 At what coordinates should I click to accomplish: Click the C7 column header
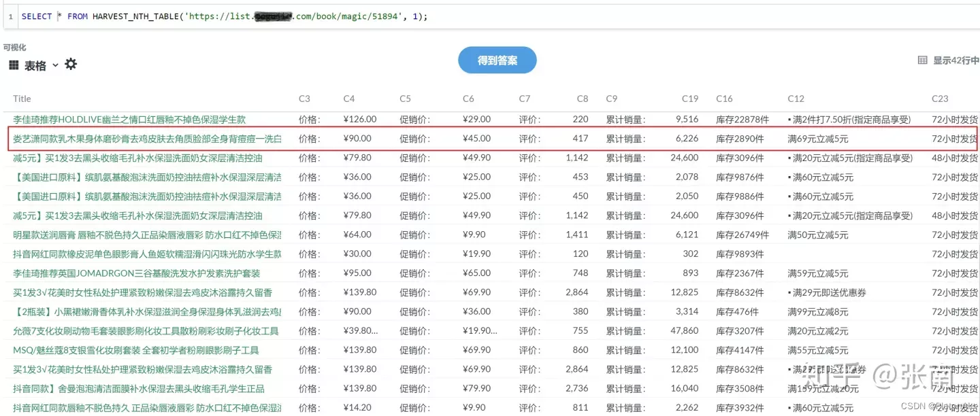point(524,99)
